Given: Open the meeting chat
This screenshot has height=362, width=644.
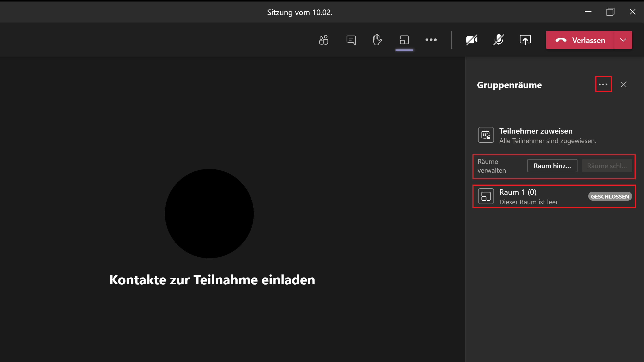Looking at the screenshot, I should 351,40.
